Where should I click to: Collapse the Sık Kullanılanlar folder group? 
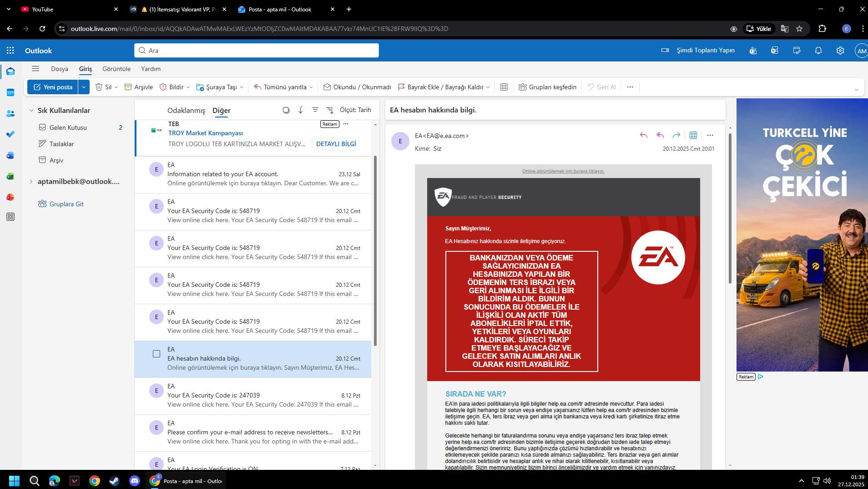point(31,110)
